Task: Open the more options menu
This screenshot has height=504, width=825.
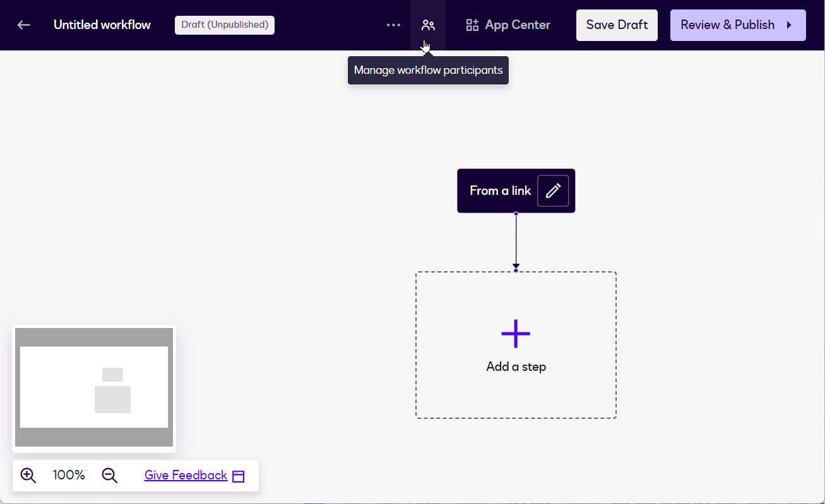Action: click(393, 25)
